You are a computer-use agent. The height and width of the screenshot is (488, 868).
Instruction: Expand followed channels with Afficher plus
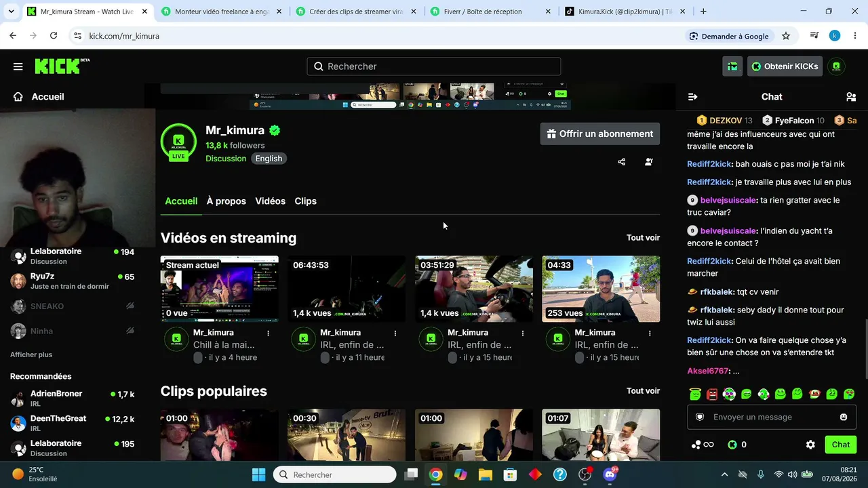tap(31, 354)
